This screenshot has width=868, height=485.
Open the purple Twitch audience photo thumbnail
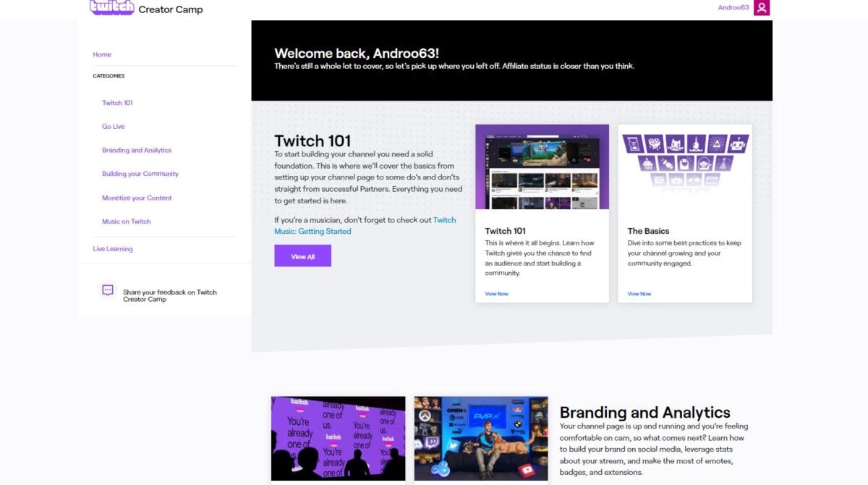[x=339, y=438]
